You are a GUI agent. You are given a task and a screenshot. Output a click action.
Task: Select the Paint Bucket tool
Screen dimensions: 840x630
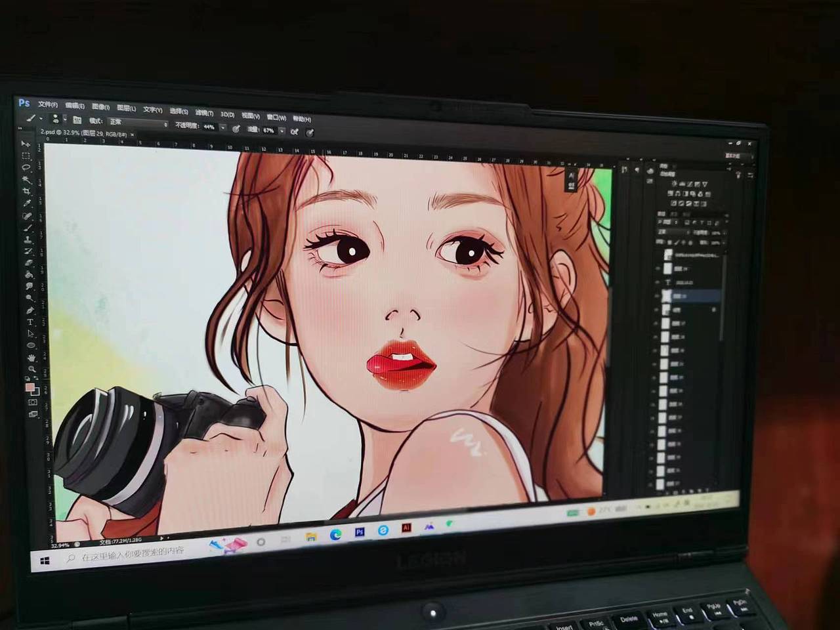(29, 274)
